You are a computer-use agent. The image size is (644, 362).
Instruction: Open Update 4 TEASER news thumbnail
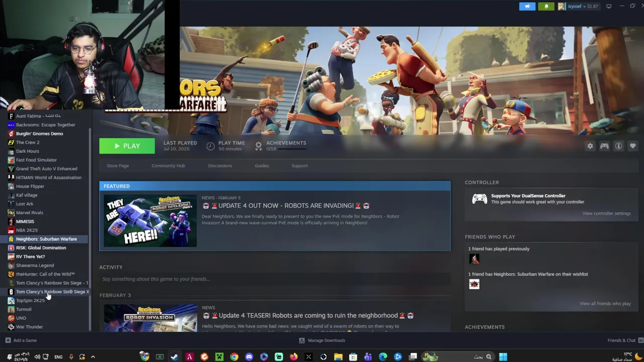150,318
